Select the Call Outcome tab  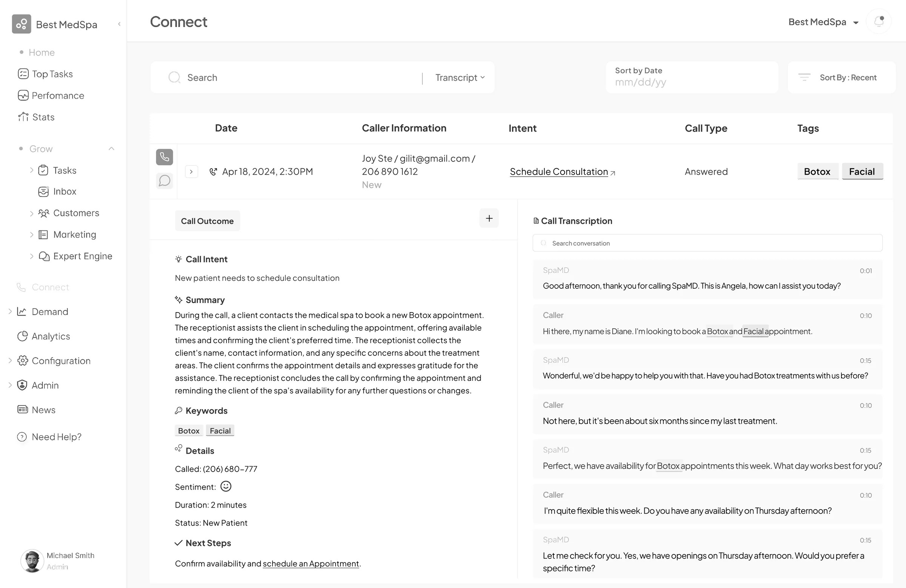(x=207, y=221)
